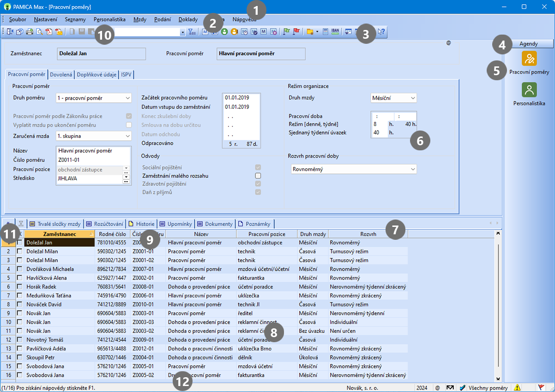Screen dimensions: 555x392
Task: Open the calculator toolbar icon
Action: (326, 32)
